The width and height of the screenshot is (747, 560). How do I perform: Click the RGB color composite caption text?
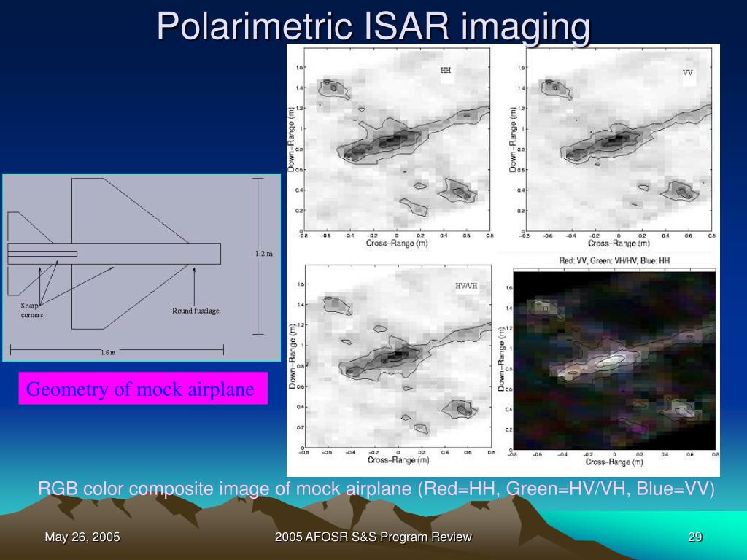coord(376,489)
